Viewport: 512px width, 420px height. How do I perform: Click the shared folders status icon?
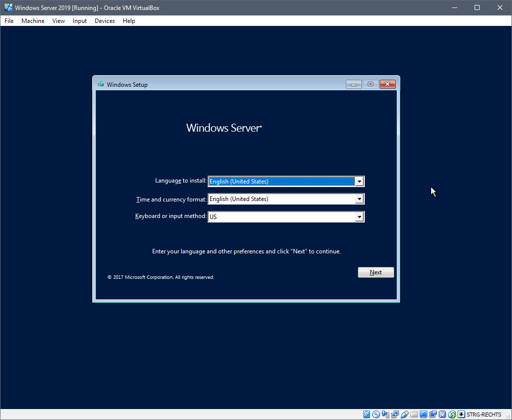tap(414, 415)
